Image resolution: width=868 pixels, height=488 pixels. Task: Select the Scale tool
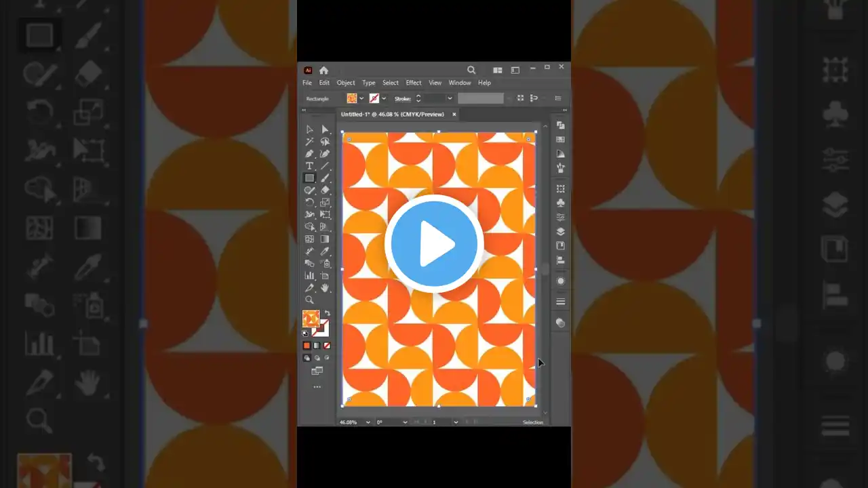coord(325,203)
